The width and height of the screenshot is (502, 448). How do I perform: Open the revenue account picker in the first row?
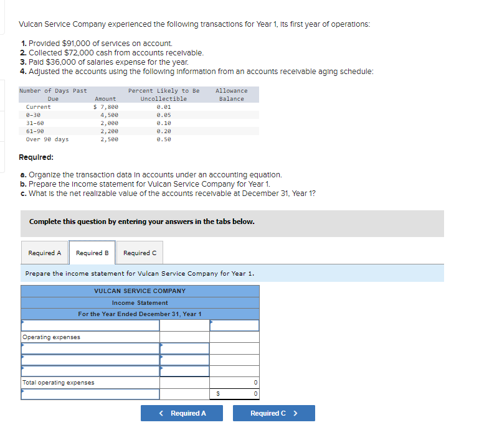87,325
